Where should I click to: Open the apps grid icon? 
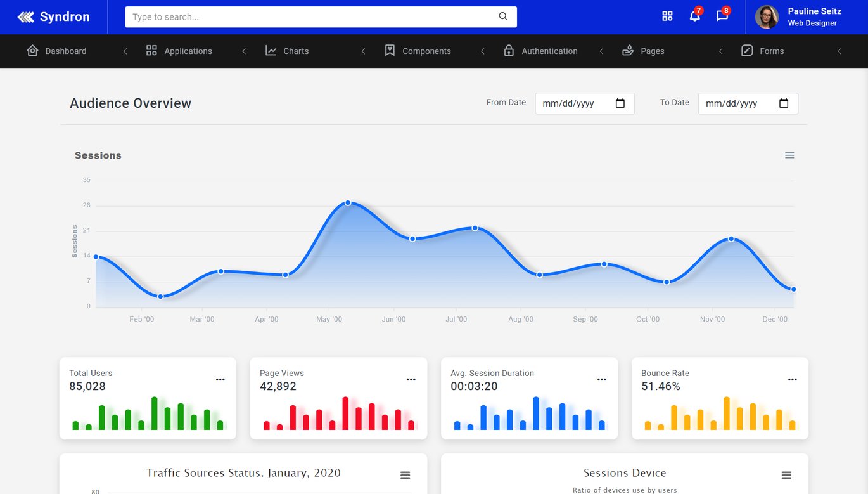667,16
